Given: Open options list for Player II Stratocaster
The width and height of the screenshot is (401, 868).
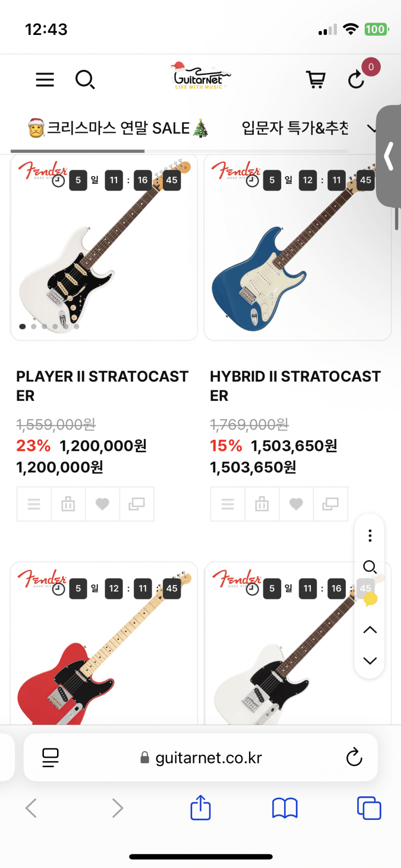Looking at the screenshot, I should click(34, 504).
